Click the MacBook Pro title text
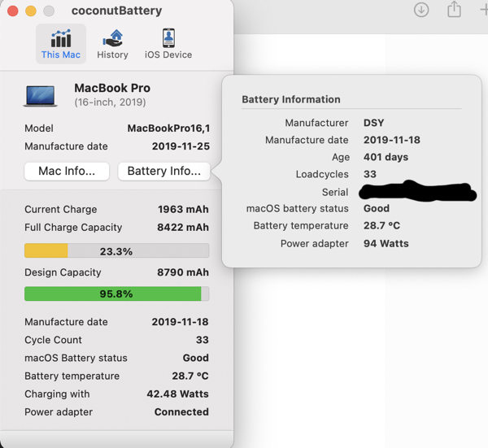 (112, 88)
